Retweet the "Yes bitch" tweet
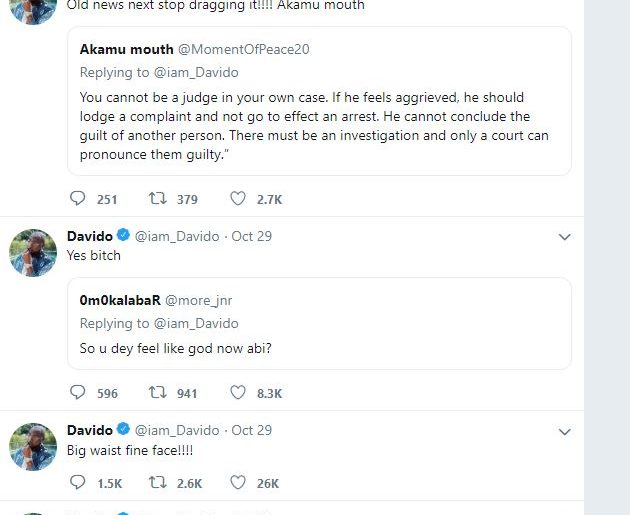 pyautogui.click(x=156, y=393)
